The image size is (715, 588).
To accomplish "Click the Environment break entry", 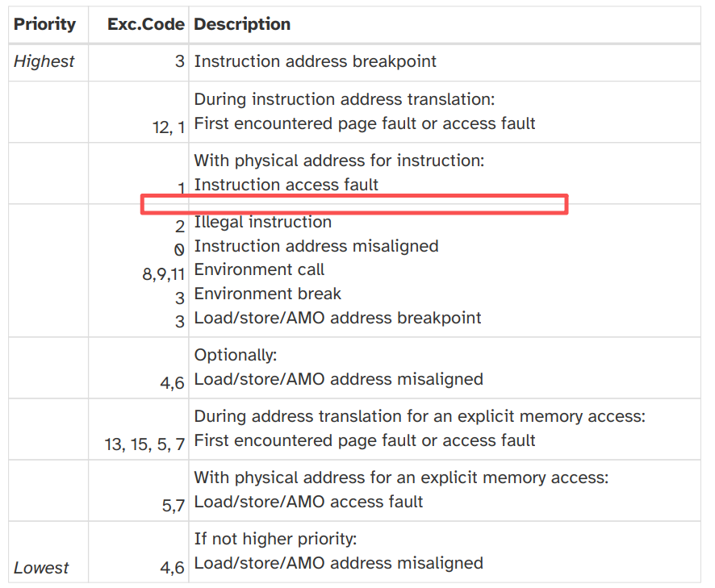I will click(267, 294).
